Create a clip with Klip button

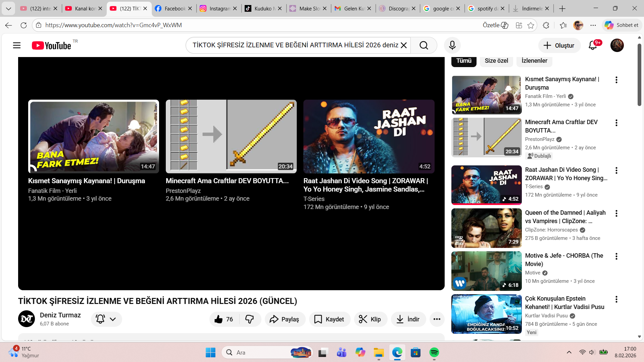370,319
